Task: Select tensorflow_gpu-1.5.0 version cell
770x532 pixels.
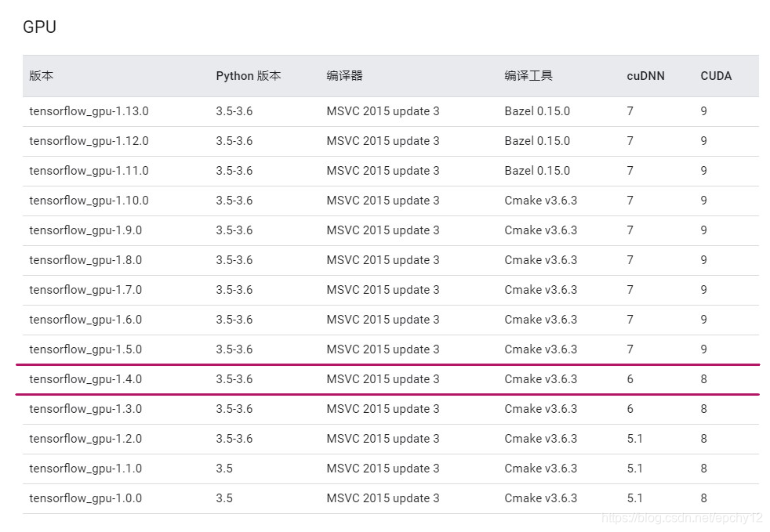Action: (x=85, y=349)
